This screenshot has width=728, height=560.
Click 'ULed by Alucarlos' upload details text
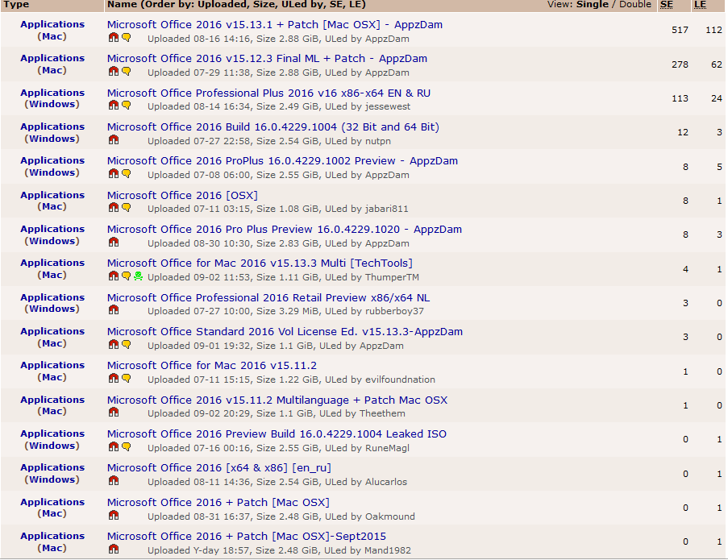click(366, 482)
